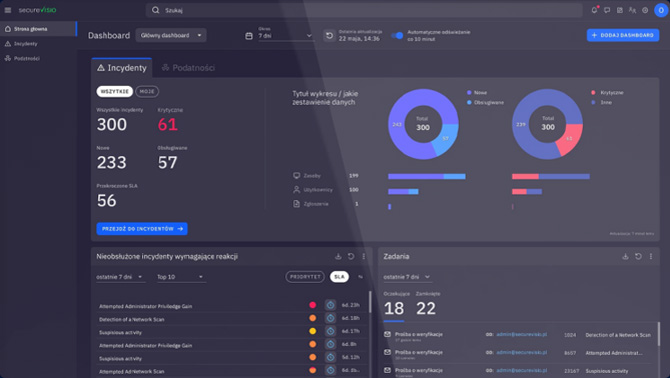Click the magnifier icon in the search bar
The width and height of the screenshot is (670, 378).
(x=156, y=10)
